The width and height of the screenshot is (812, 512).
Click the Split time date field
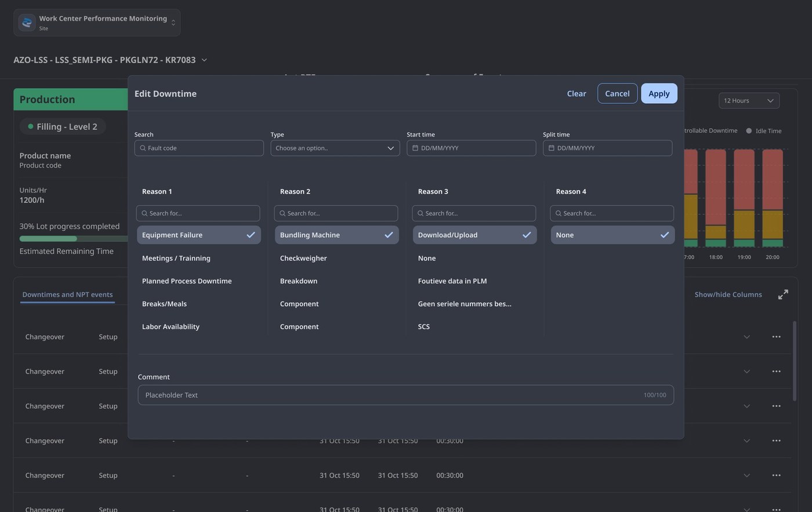[607, 148]
